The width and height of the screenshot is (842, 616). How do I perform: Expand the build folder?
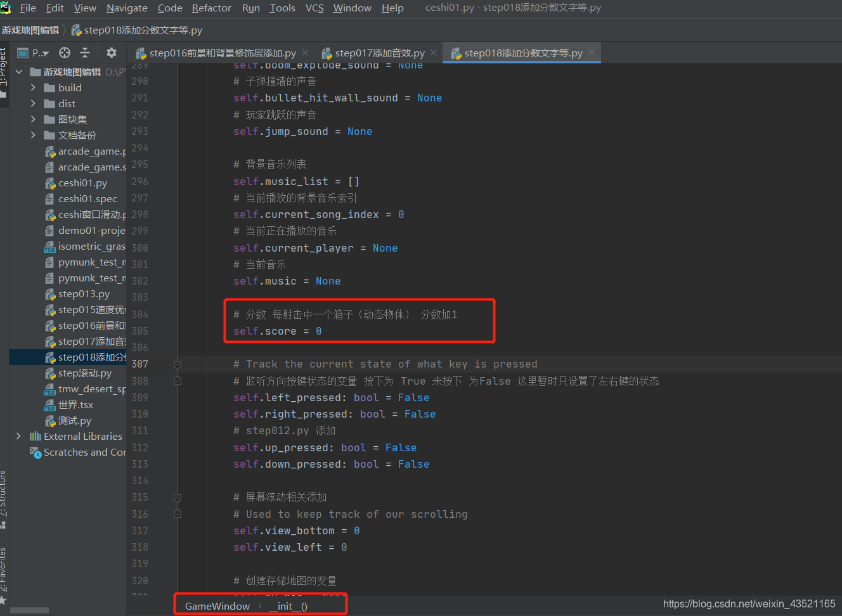click(x=33, y=87)
